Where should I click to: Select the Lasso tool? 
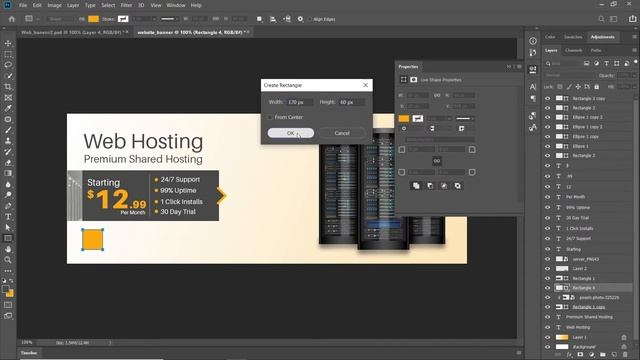click(8, 65)
